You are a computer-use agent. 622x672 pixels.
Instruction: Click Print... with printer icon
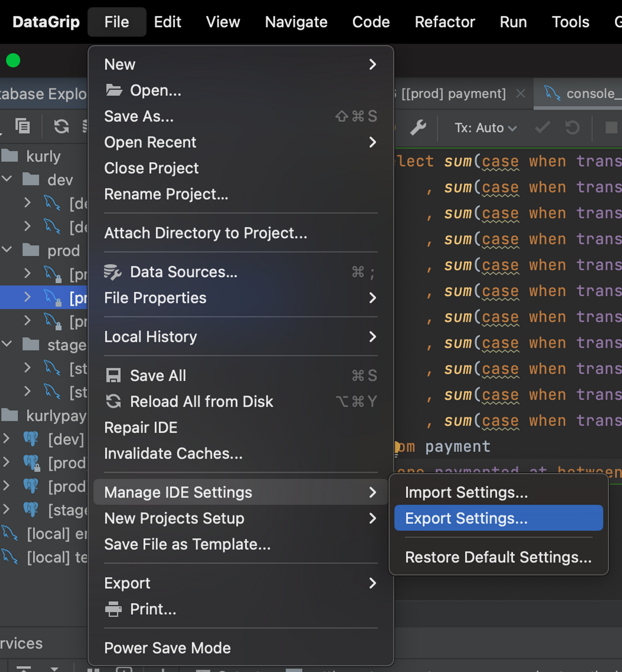coord(241,609)
